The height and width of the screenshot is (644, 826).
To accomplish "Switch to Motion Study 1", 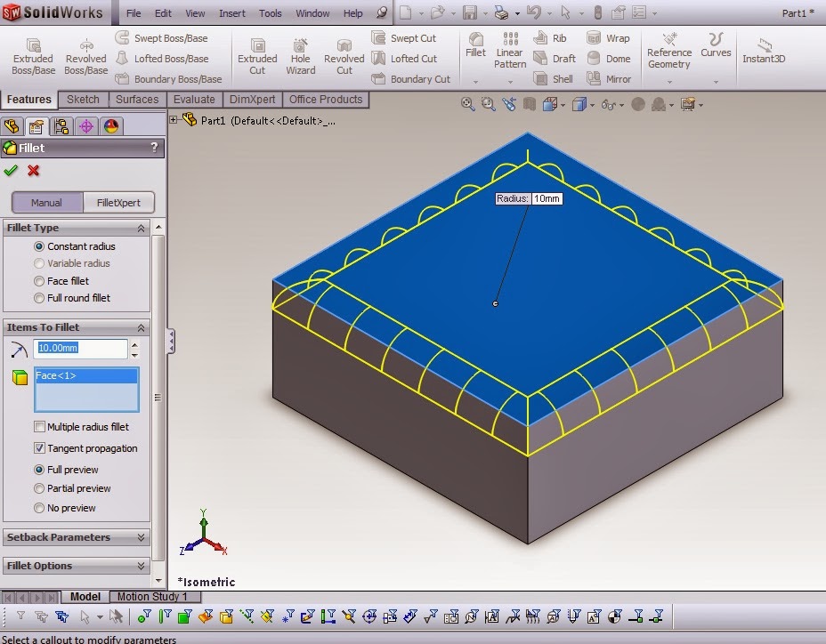I will pos(154,597).
